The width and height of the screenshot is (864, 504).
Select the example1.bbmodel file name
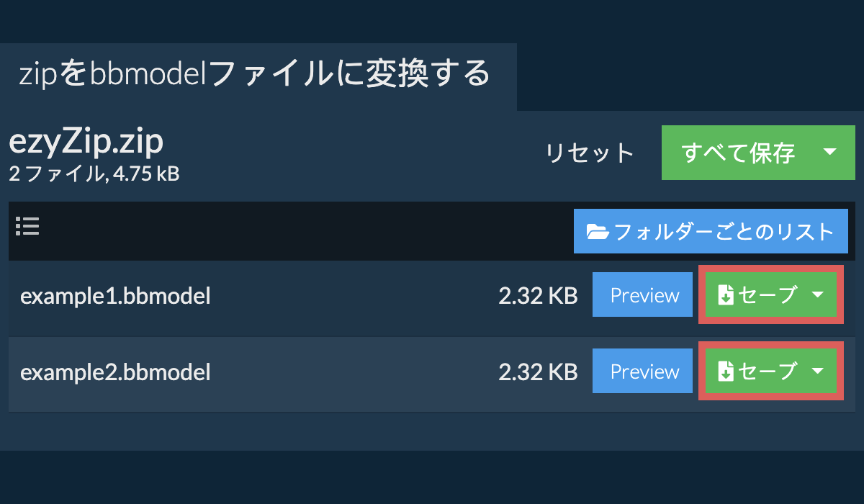coord(115,296)
